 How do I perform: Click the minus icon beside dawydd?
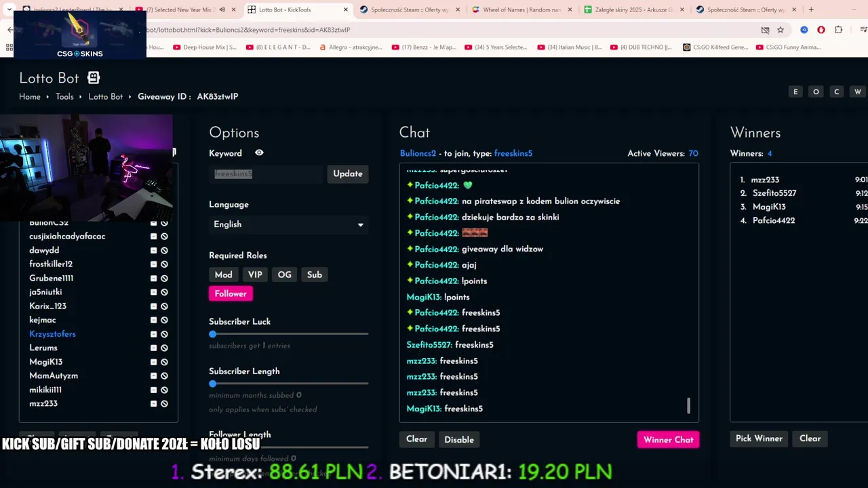tap(154, 251)
